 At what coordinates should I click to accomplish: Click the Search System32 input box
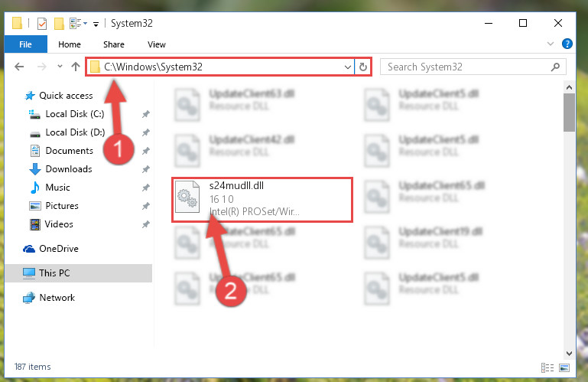pos(473,67)
